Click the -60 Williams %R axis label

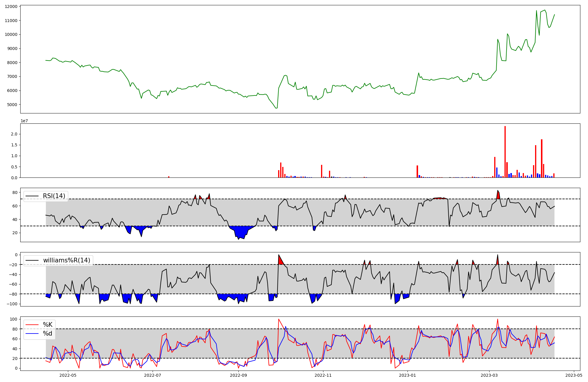(13, 284)
